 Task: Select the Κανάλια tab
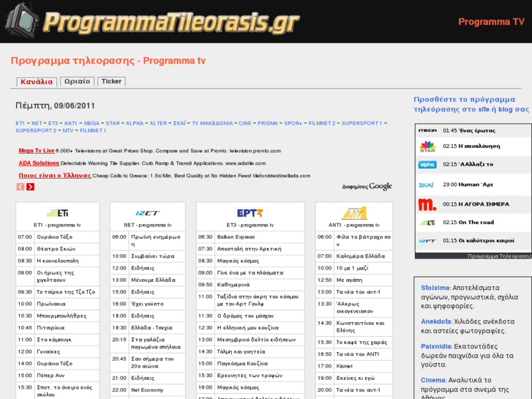37,81
